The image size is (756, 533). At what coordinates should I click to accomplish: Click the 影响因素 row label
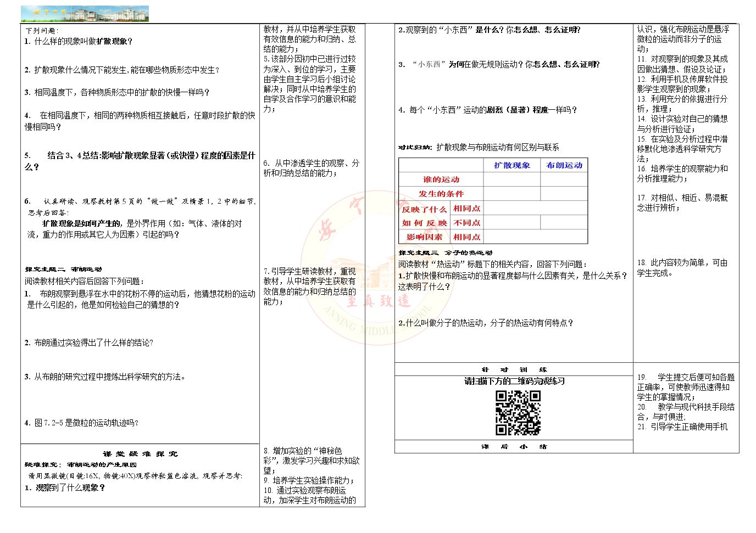[425, 237]
